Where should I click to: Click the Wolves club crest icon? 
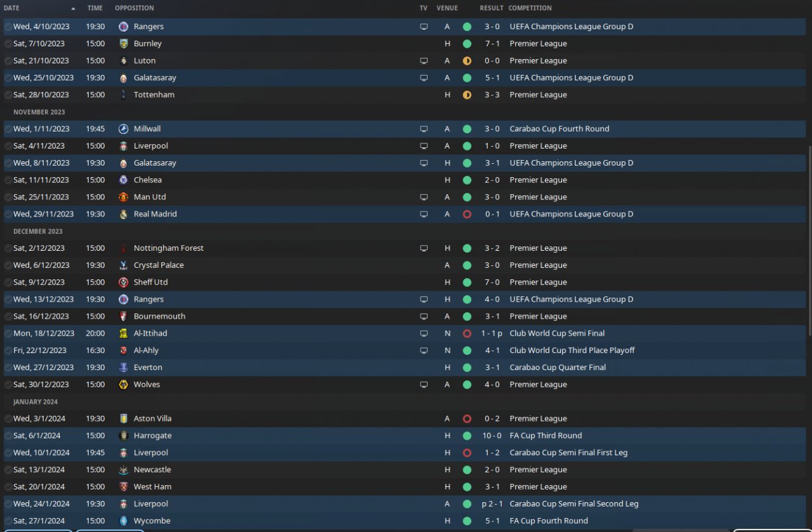123,385
